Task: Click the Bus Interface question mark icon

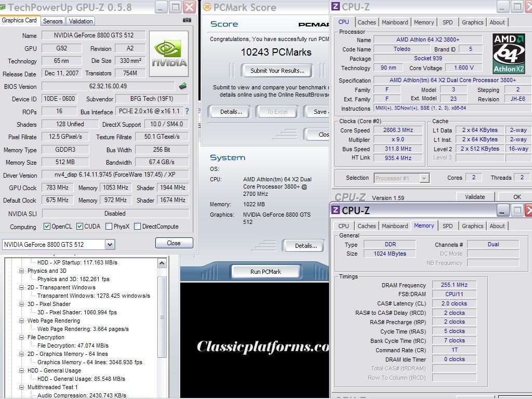Action: point(187,111)
